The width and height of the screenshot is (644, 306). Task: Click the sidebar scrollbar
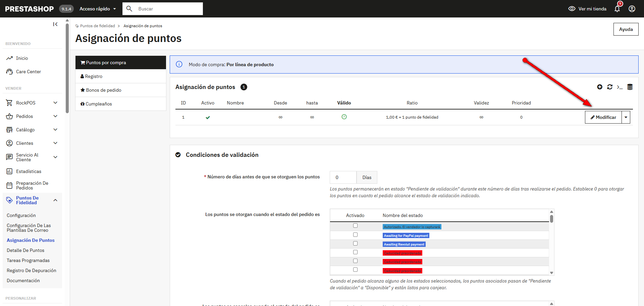[x=67, y=68]
